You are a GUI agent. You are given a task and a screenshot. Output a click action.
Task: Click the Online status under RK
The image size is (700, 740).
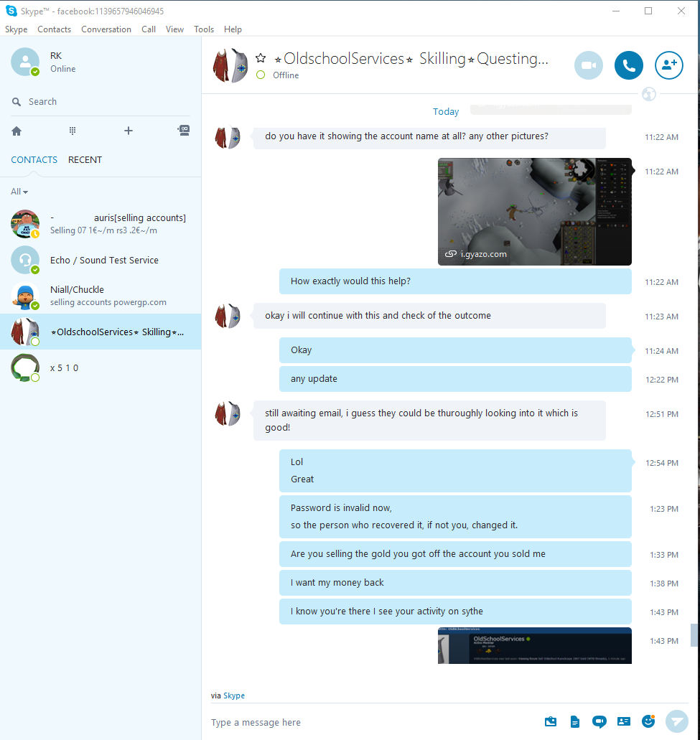[62, 69]
